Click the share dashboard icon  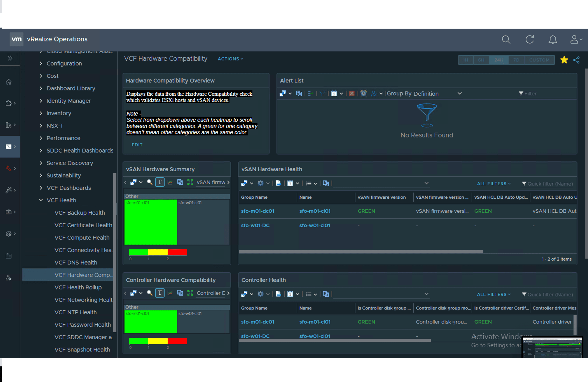pos(576,60)
